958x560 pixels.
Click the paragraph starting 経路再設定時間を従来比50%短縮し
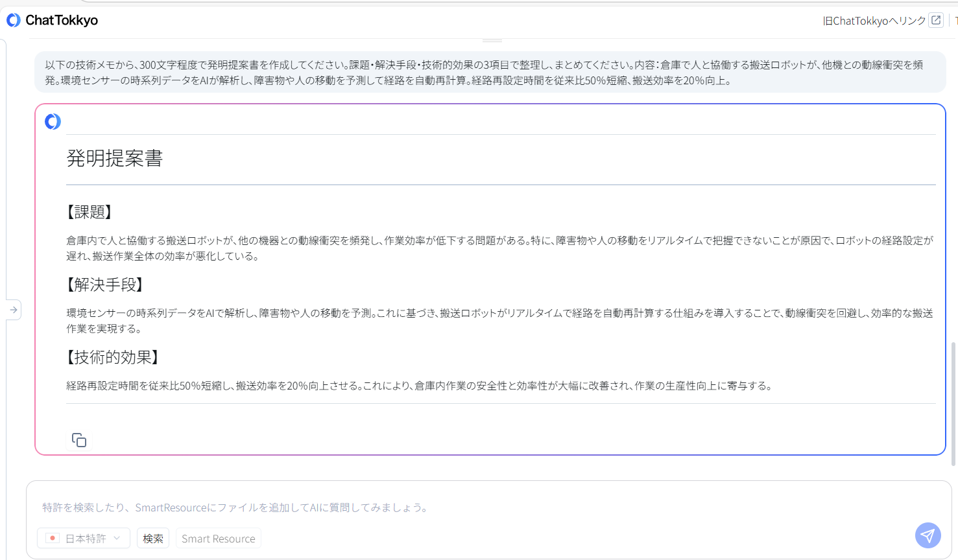(420, 386)
